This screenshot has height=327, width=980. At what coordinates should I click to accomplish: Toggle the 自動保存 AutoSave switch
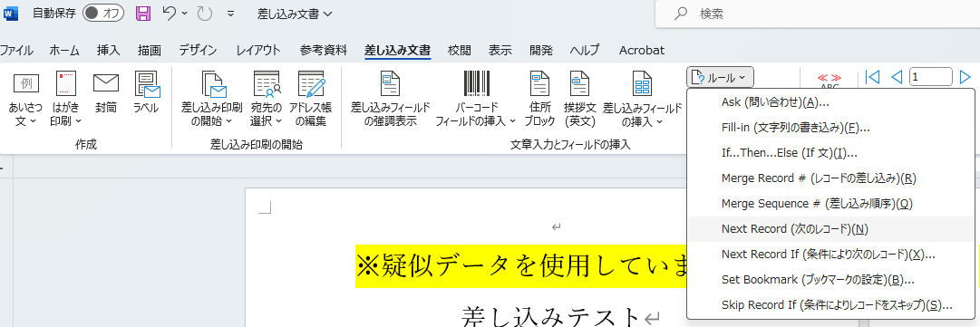click(x=103, y=13)
